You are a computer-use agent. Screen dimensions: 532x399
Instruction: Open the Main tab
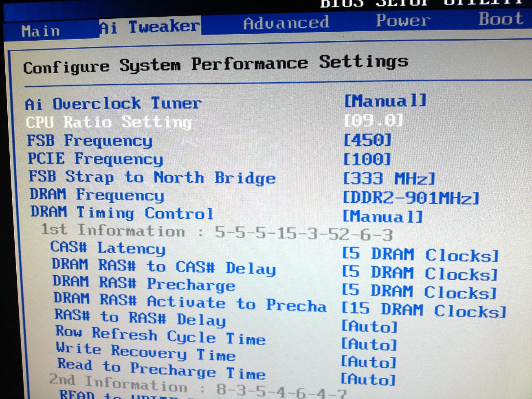[x=40, y=31]
